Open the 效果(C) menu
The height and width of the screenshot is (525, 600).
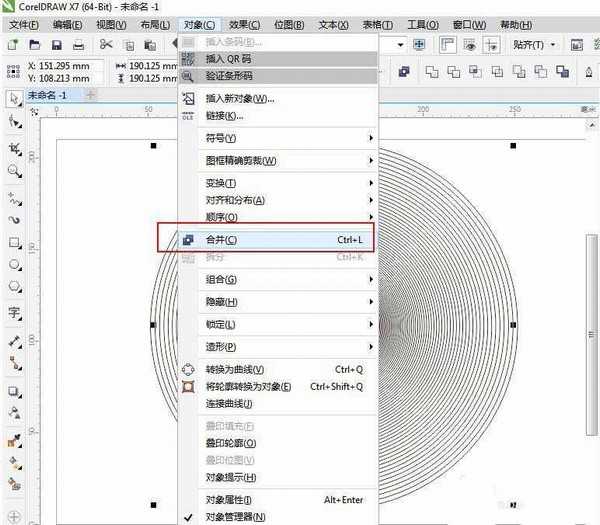tap(244, 24)
